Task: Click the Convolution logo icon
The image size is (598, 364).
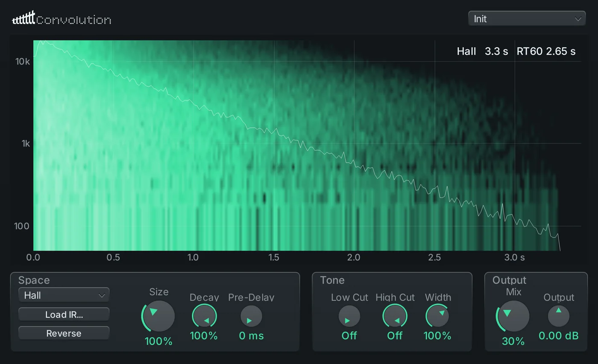Action: (23, 18)
